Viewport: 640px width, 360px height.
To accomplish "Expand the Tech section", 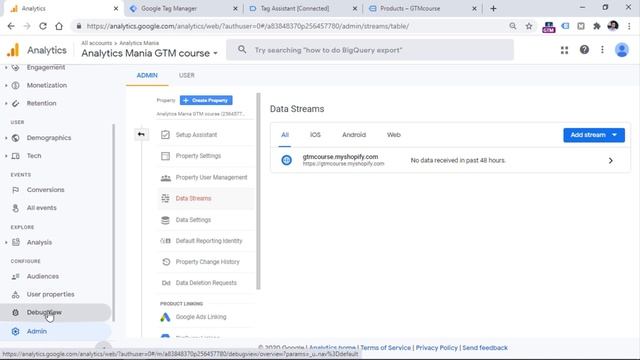I will (6, 156).
